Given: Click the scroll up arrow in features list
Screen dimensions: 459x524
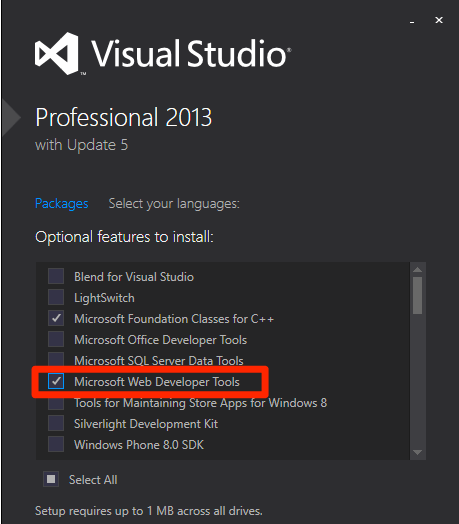Looking at the screenshot, I should point(417,269).
